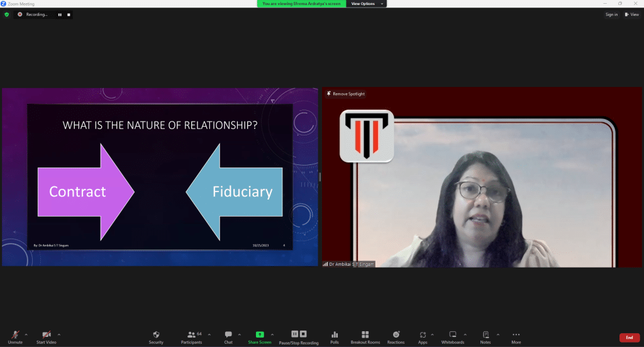The width and height of the screenshot is (644, 347).
Task: Open the View Options dropdown
Action: [x=365, y=4]
